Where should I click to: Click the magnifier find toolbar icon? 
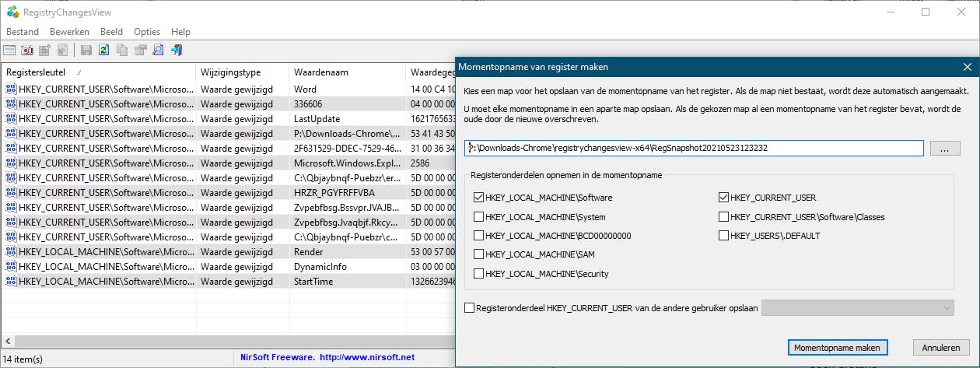[158, 51]
